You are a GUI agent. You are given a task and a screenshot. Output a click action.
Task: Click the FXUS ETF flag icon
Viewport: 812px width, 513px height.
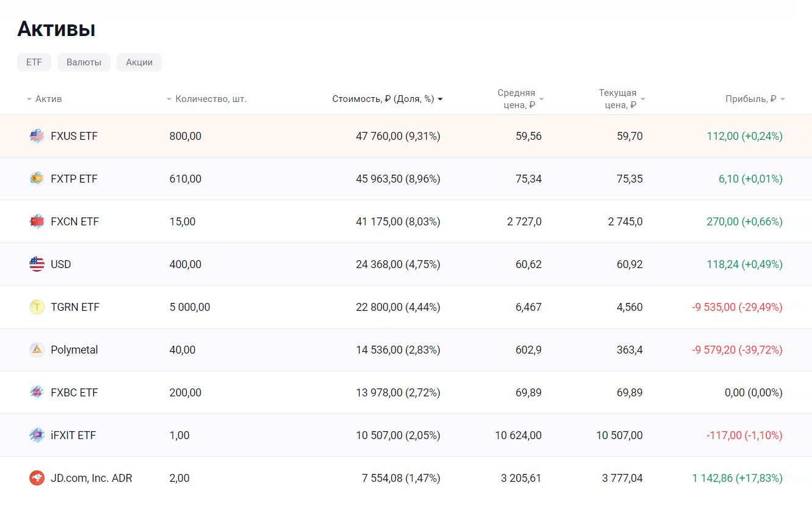(x=37, y=136)
